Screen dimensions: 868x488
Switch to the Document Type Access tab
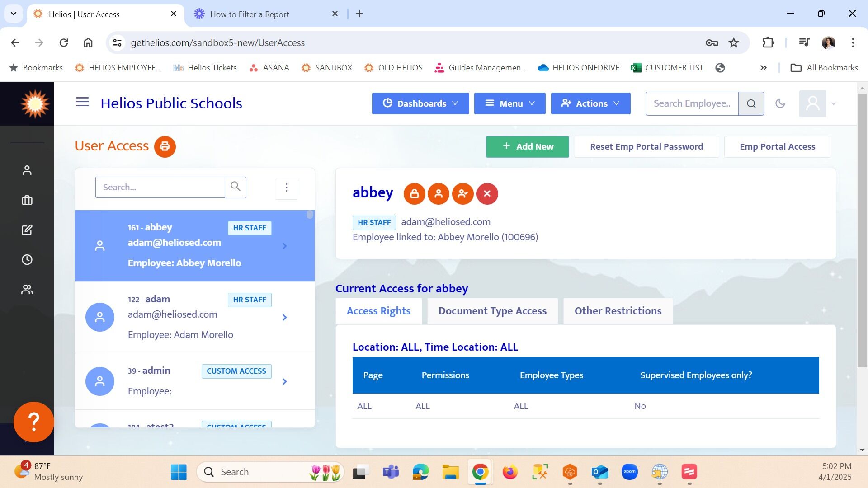click(492, 311)
